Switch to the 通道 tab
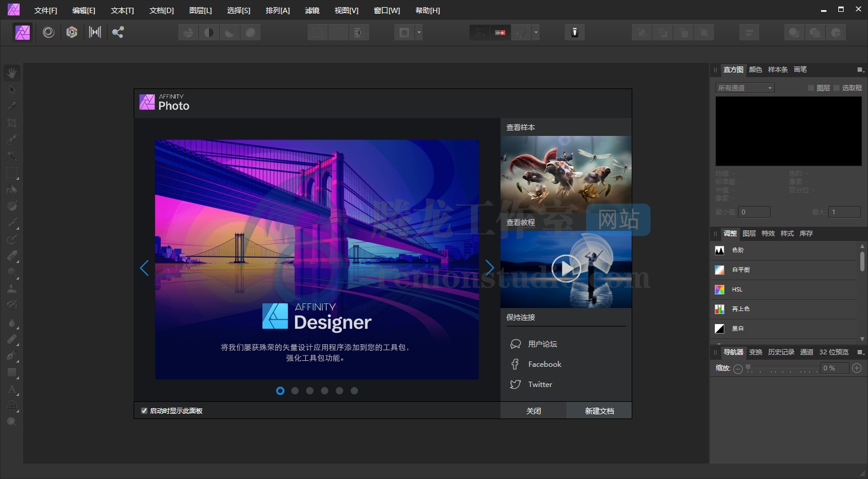 pyautogui.click(x=807, y=352)
